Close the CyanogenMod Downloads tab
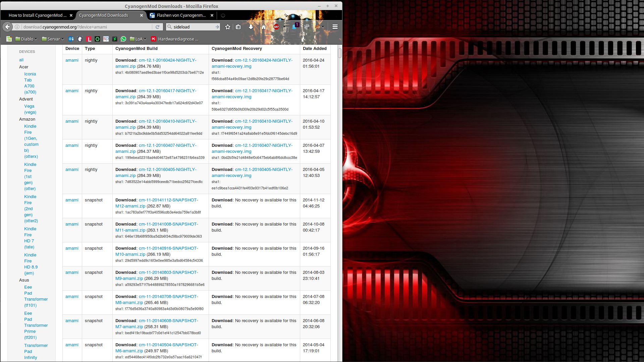Viewport: 644px width, 362px height. [142, 15]
